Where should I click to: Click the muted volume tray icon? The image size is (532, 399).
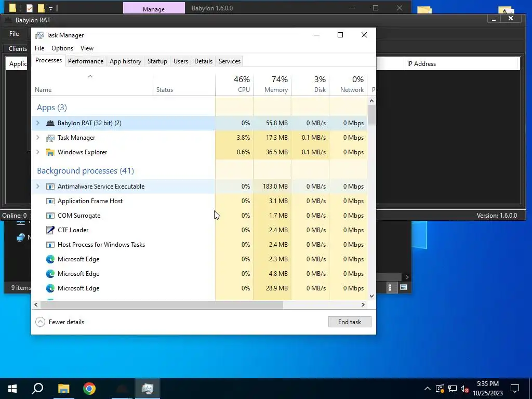(x=465, y=389)
